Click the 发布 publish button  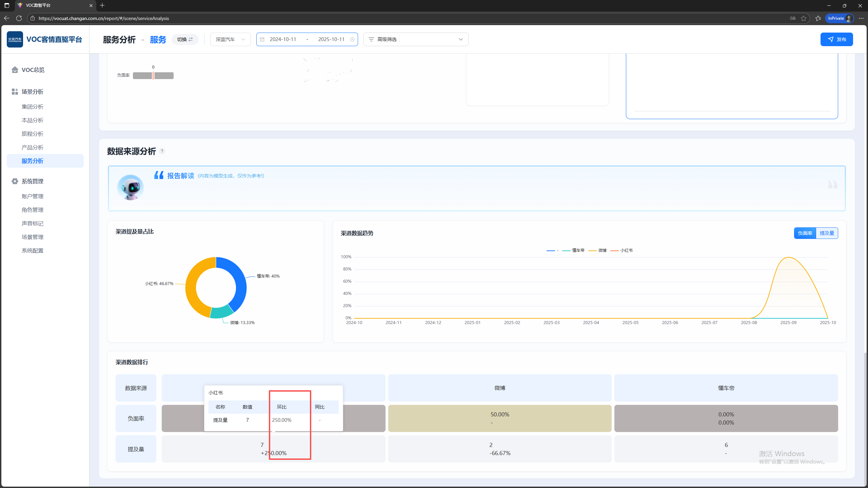click(836, 39)
